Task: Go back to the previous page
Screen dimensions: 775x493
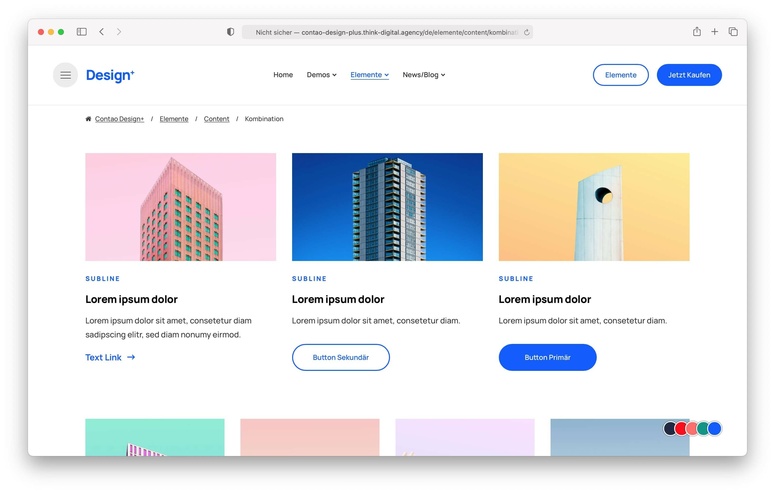Action: tap(101, 32)
